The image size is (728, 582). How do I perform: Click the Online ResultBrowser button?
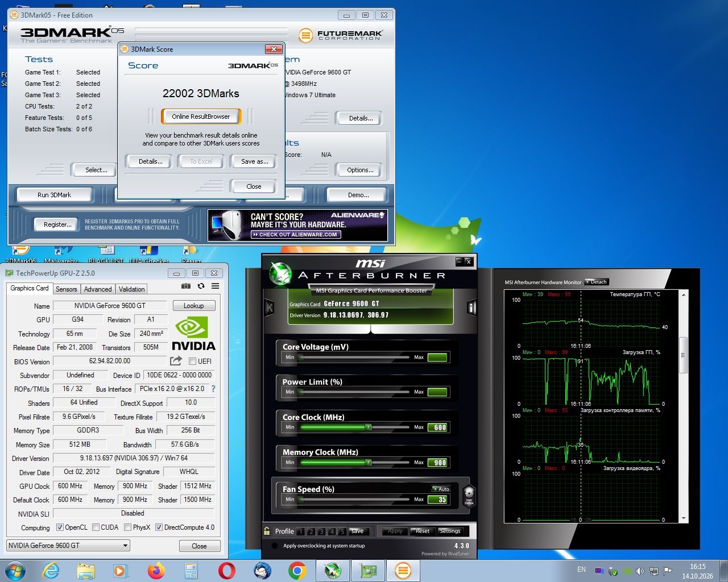tap(201, 117)
